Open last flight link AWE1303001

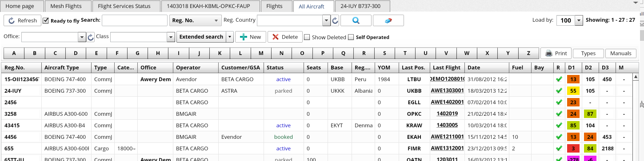pos(447,90)
